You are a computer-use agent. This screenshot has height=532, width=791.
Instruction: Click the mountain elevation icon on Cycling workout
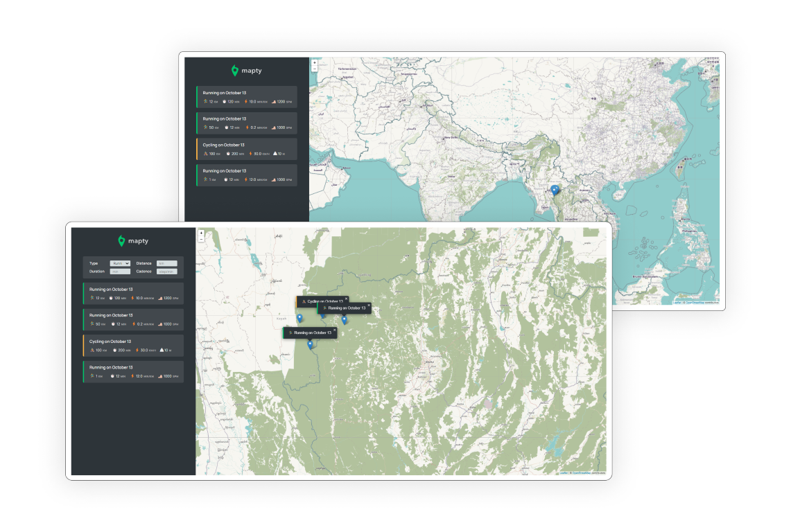(162, 349)
